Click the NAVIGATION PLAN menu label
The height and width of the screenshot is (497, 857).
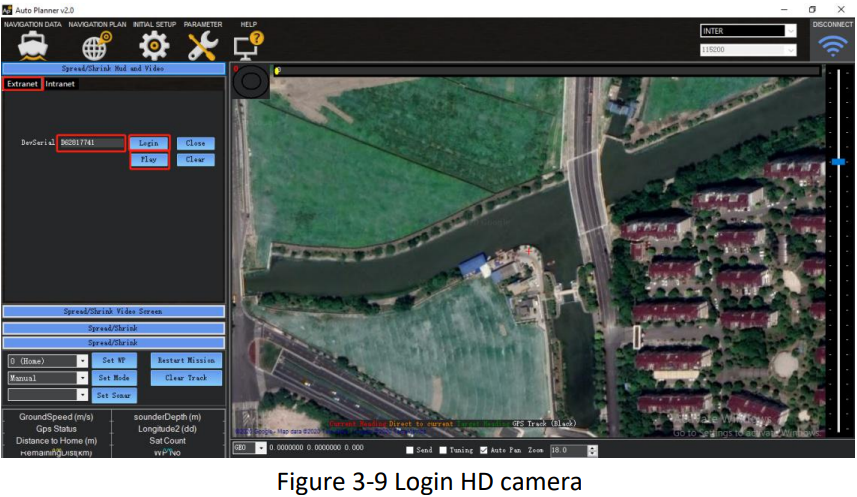[97, 25]
